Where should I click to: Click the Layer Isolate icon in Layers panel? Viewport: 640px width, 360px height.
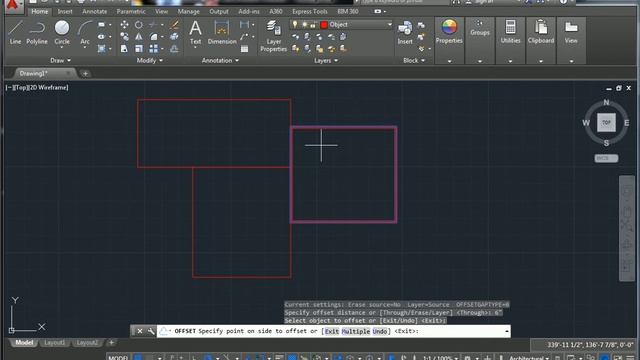(307, 37)
